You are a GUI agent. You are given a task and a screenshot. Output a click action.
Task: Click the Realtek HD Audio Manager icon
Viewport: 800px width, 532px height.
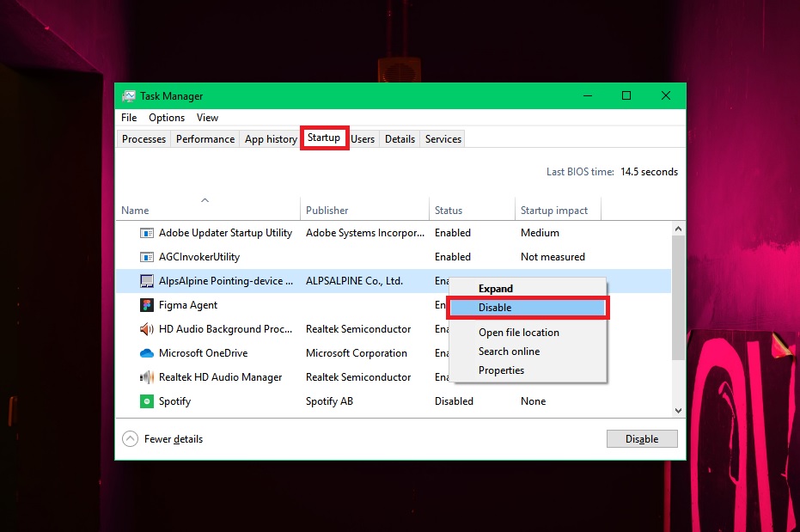coord(146,377)
